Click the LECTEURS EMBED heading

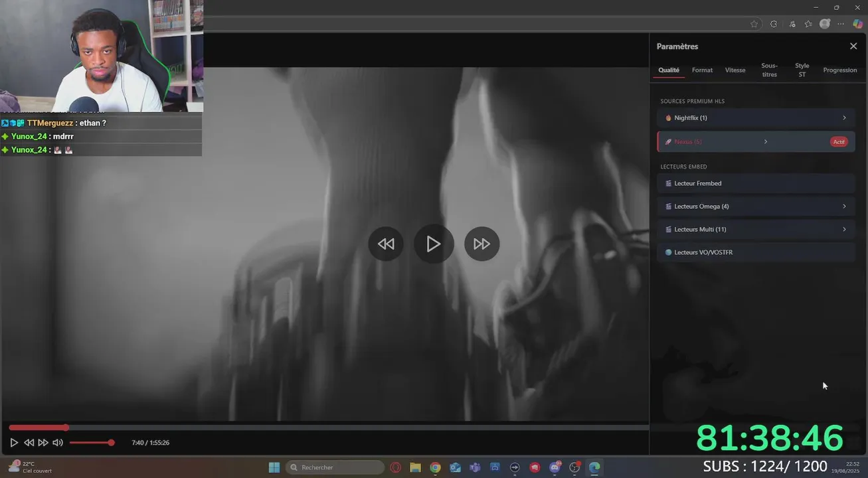coord(683,167)
